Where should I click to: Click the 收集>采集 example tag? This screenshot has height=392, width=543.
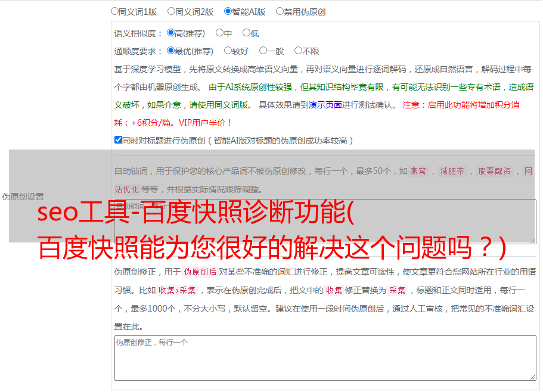[x=177, y=290]
